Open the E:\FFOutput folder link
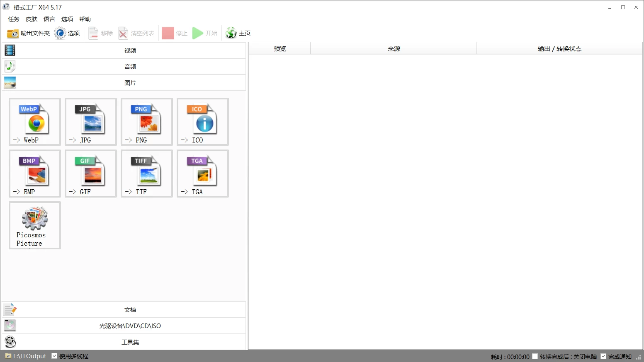Viewport: 644px width, 362px height. tap(26, 356)
